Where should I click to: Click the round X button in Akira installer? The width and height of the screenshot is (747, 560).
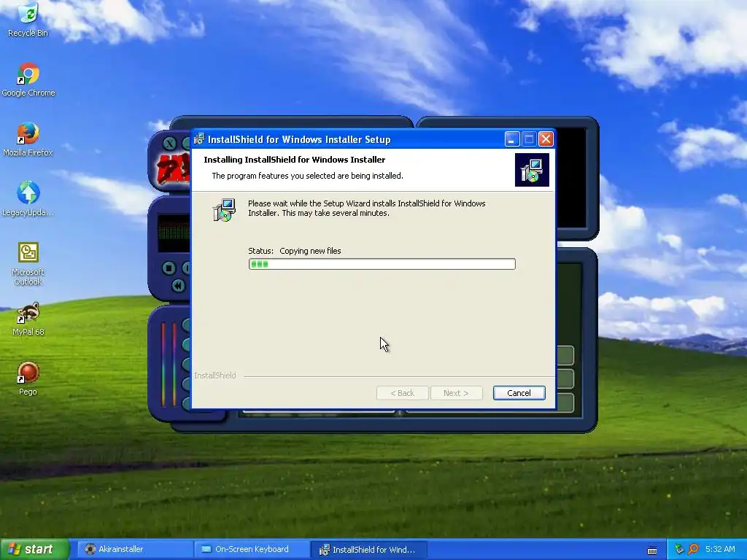pos(169,144)
